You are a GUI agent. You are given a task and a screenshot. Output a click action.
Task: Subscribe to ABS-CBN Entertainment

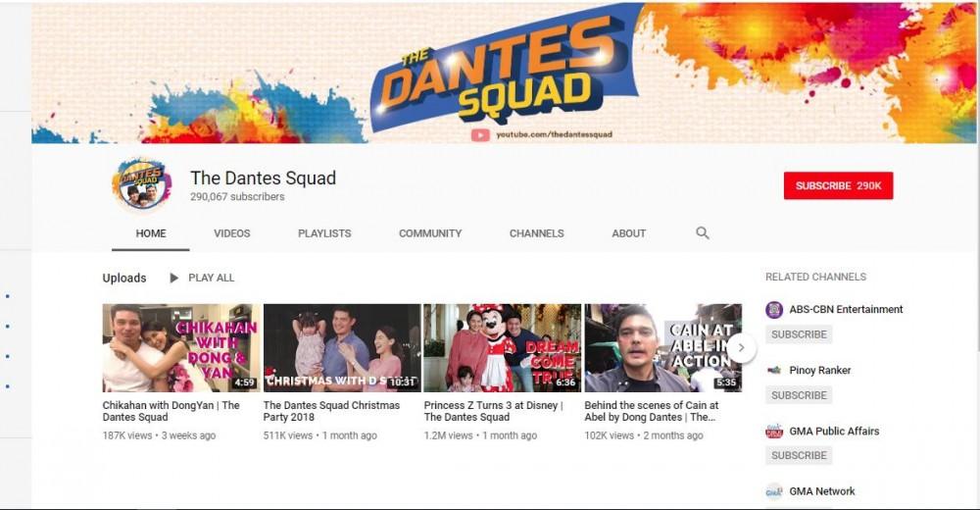[799, 334]
